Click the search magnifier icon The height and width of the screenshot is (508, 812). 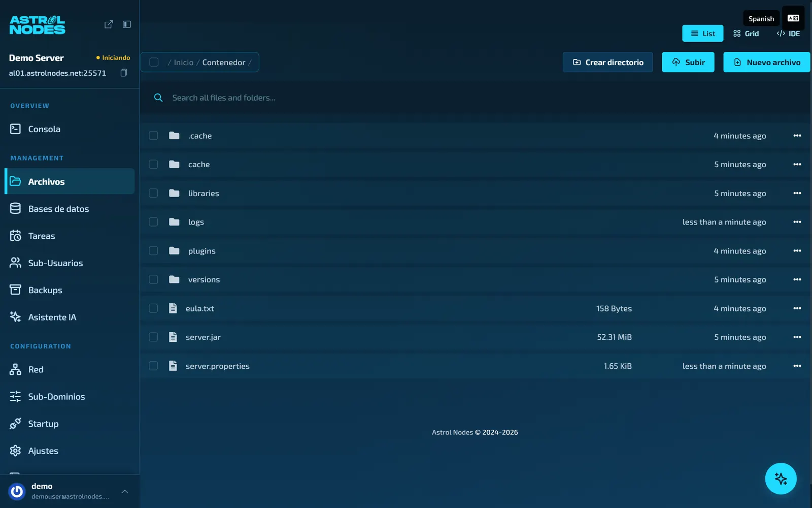pyautogui.click(x=158, y=98)
